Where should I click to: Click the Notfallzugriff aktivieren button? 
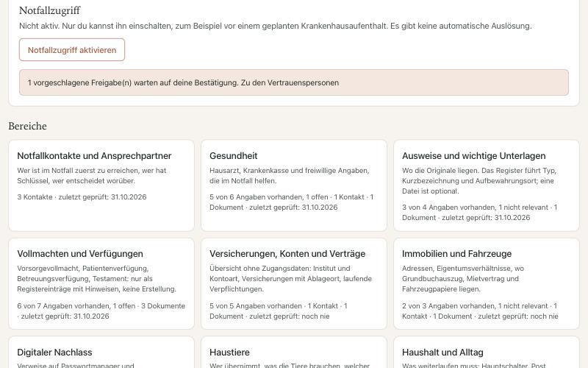[72, 50]
